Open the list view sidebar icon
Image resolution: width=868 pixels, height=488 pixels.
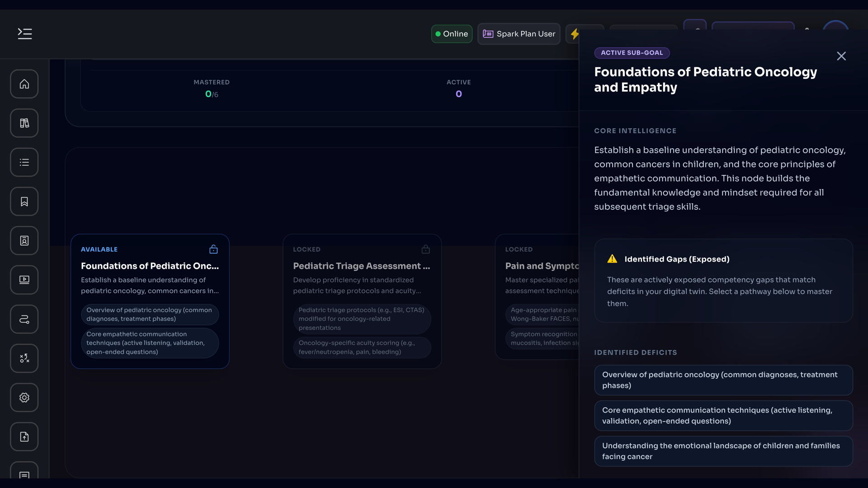(x=24, y=162)
